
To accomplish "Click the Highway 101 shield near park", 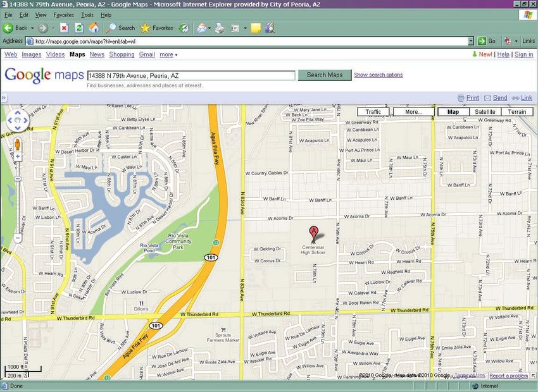I will pyautogui.click(x=211, y=257).
